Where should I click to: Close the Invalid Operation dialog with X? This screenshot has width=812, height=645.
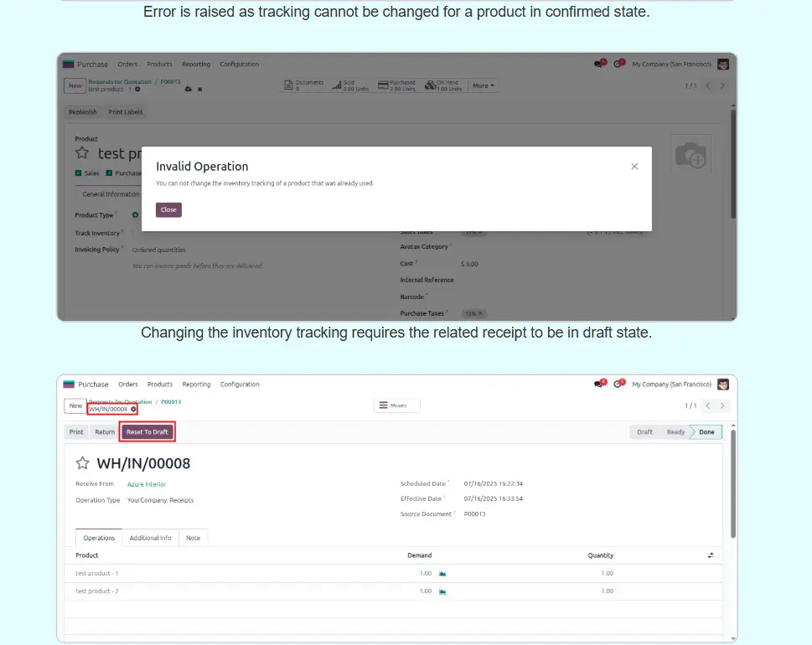634,167
